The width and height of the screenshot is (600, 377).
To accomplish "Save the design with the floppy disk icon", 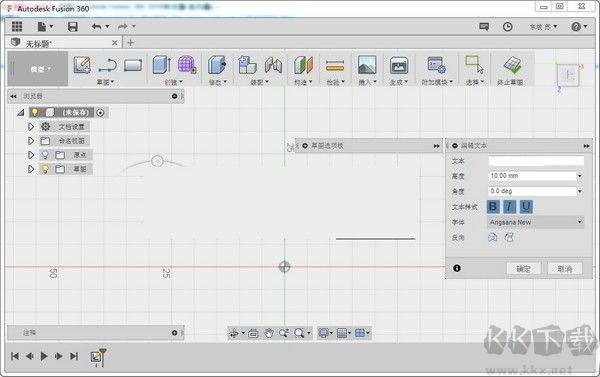I will 73,26.
